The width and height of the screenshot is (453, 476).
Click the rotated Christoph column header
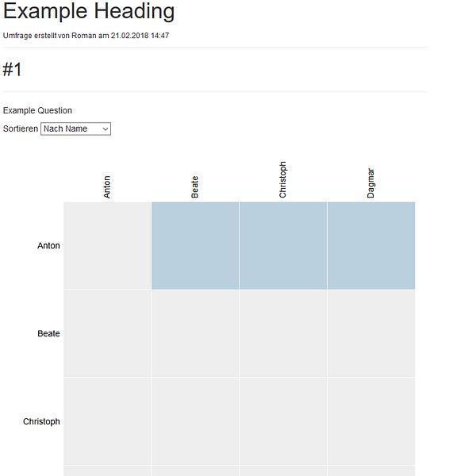[x=282, y=180]
